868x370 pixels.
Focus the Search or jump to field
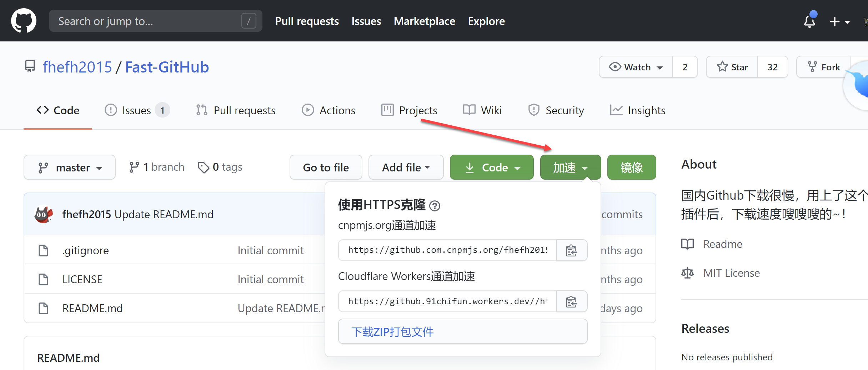[x=155, y=21]
